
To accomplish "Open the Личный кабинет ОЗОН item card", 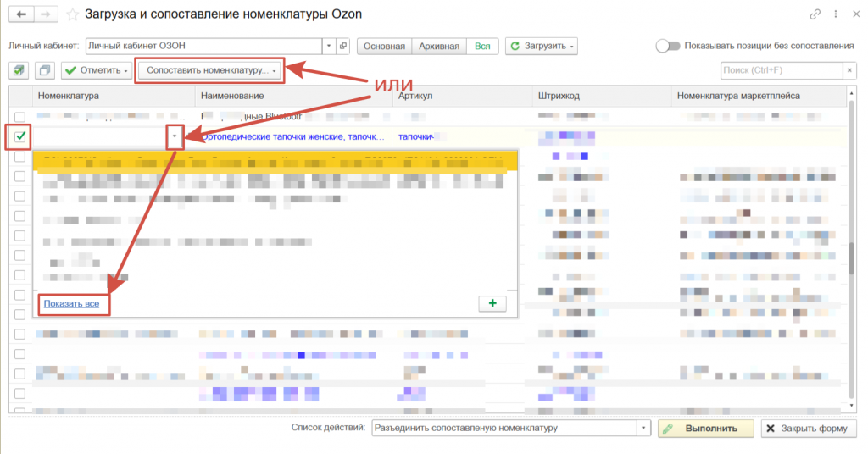I will pyautogui.click(x=343, y=46).
